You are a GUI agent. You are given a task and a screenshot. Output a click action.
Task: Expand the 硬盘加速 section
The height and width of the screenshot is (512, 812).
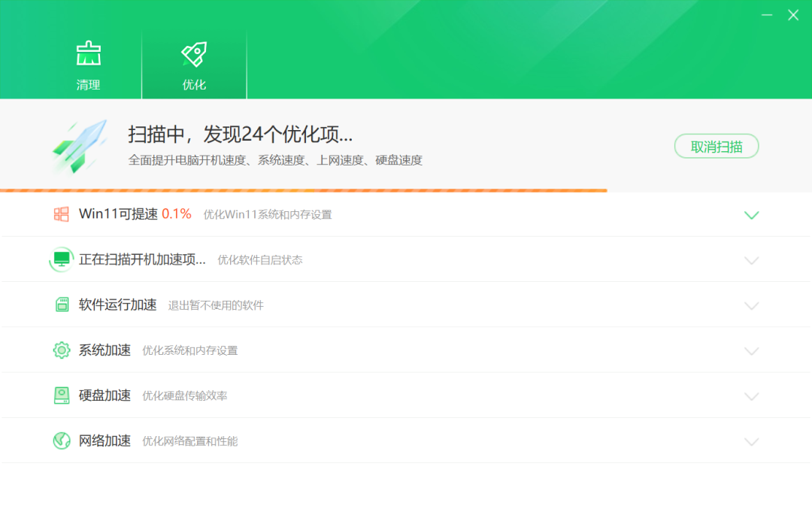point(751,395)
